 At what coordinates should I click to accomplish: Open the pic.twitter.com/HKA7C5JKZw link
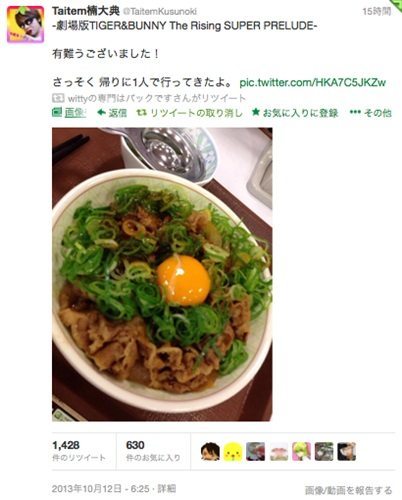tap(313, 82)
